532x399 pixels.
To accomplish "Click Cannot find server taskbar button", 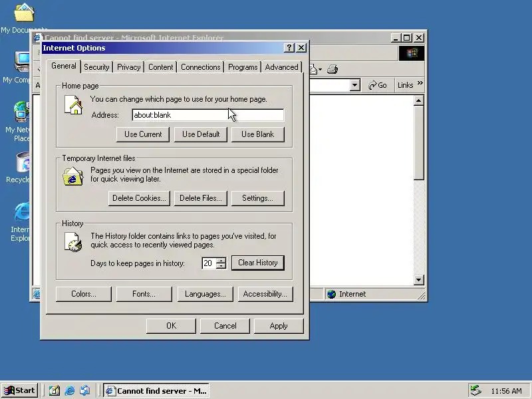I will [156, 391].
